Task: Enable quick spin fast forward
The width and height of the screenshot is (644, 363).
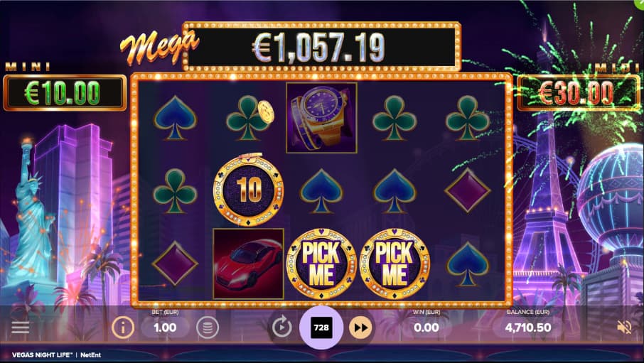Action: 360,327
